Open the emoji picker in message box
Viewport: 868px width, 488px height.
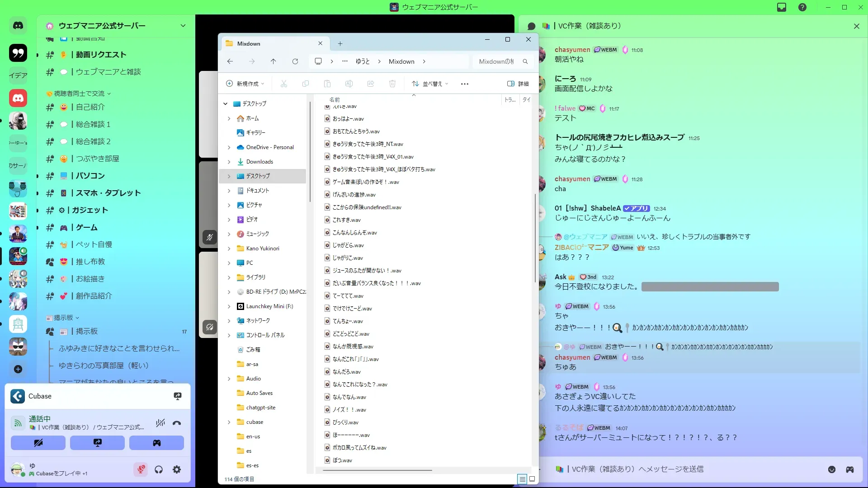[832, 469]
